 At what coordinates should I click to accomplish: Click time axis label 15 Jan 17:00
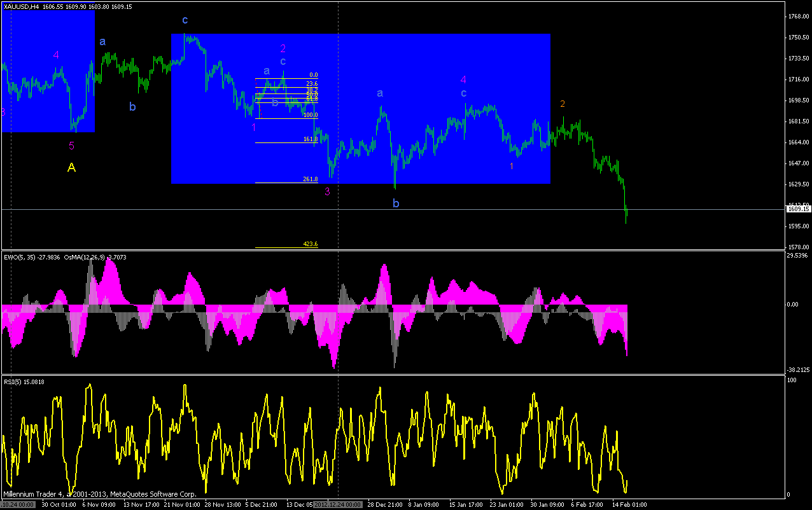click(465, 505)
